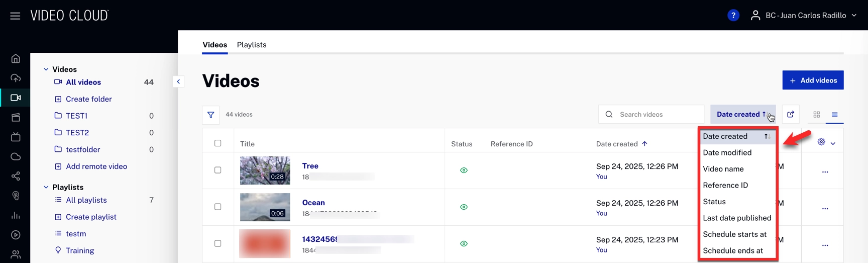Image resolution: width=868 pixels, height=263 pixels.
Task: Open the Date created sort dropdown
Action: pyautogui.click(x=741, y=115)
